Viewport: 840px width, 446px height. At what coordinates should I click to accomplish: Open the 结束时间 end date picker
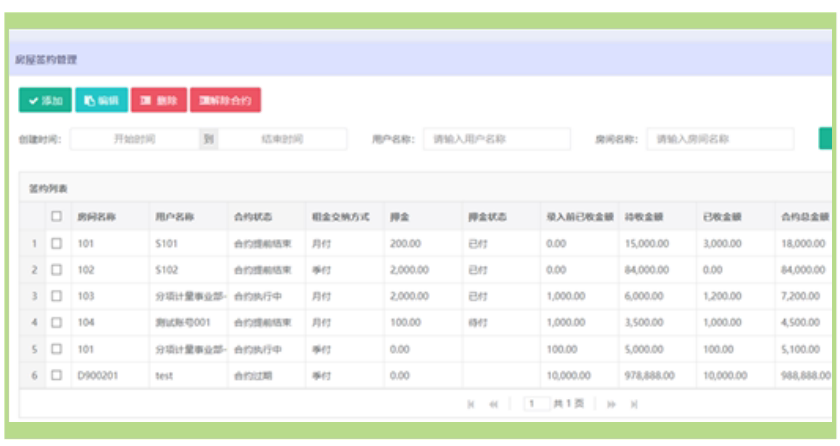282,139
